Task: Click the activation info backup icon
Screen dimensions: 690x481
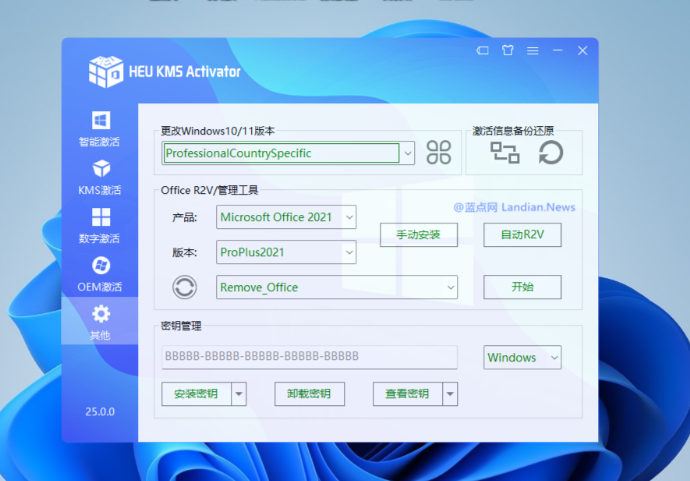Action: coord(505,153)
